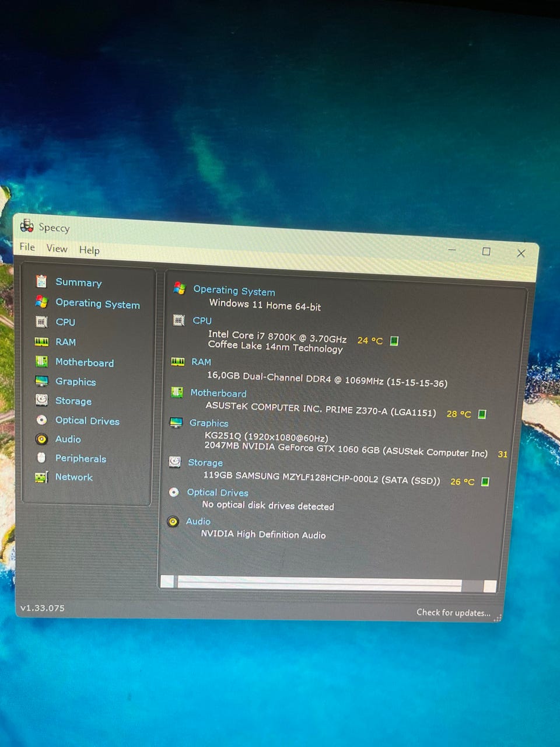Click the CPU icon in summary pane
This screenshot has width=560, height=747.
[179, 320]
